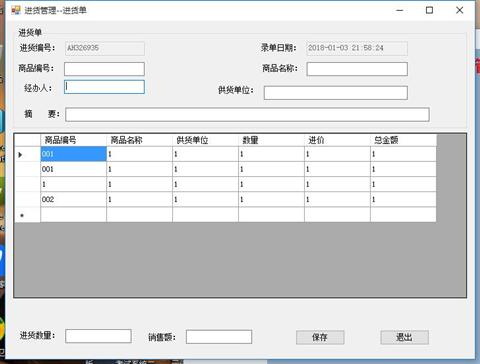Select the highlighted 001 cell in first row
This screenshot has width=480, height=364.
point(73,154)
